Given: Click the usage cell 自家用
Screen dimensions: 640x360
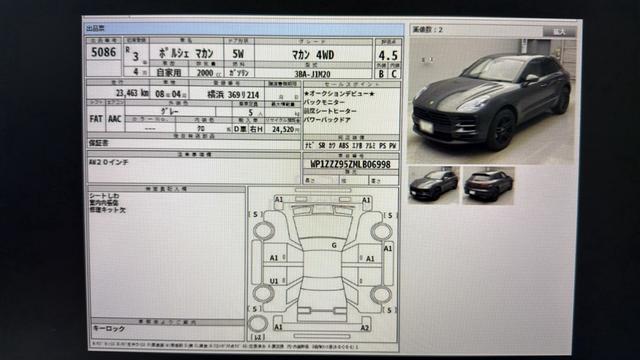Looking at the screenshot, I should pos(169,72).
